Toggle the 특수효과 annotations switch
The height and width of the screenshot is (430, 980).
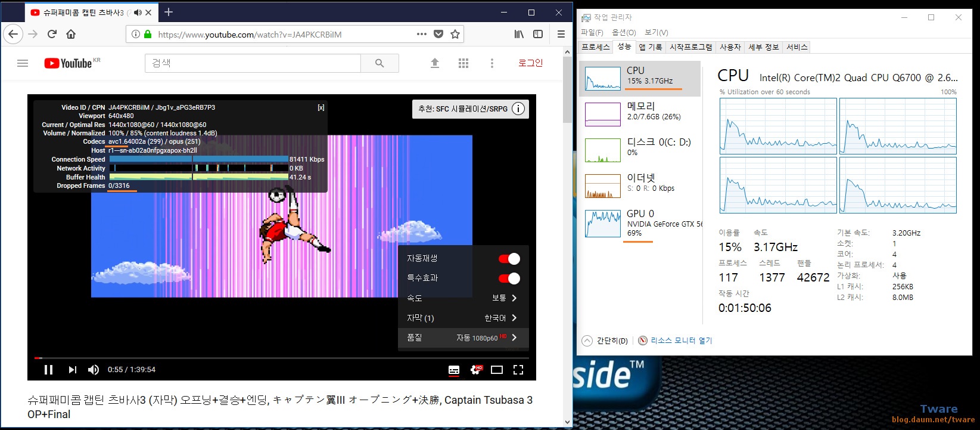tap(509, 278)
